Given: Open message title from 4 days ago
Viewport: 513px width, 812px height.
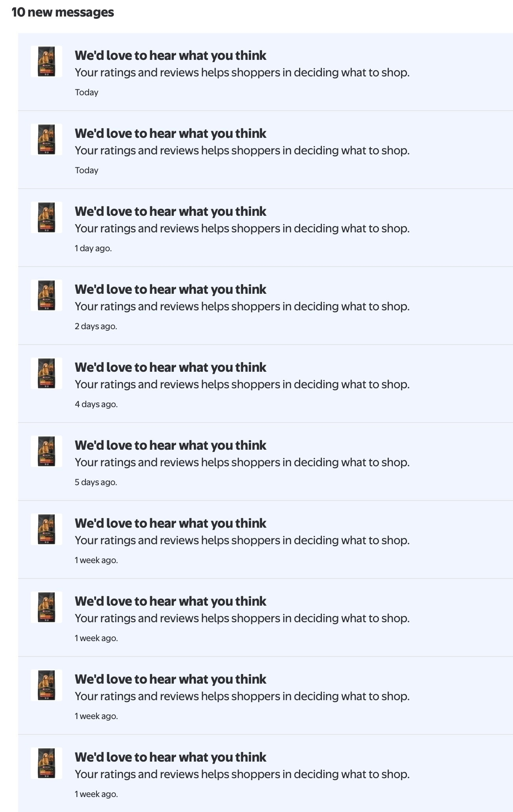Looking at the screenshot, I should (171, 367).
